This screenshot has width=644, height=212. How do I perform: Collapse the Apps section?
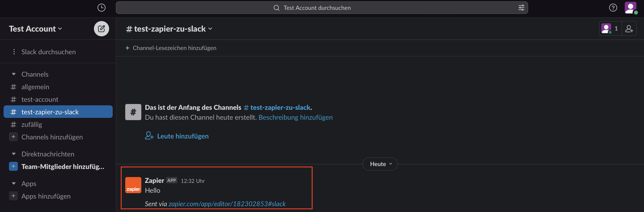[14, 184]
